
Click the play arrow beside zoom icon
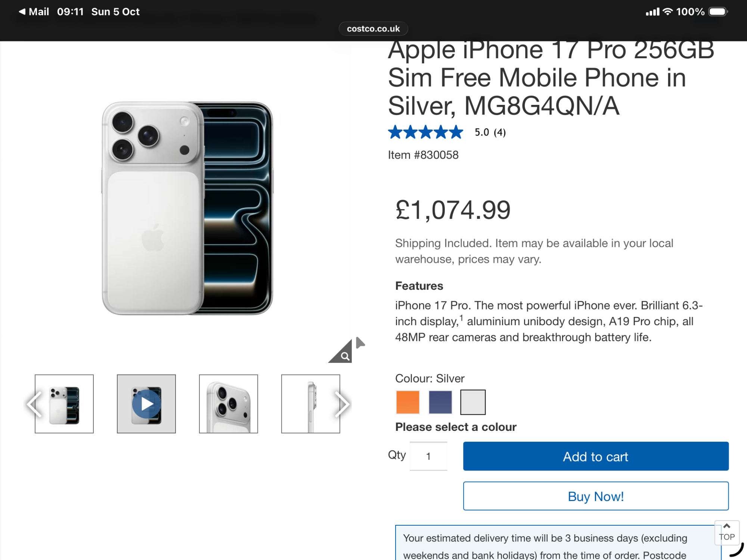tap(360, 343)
